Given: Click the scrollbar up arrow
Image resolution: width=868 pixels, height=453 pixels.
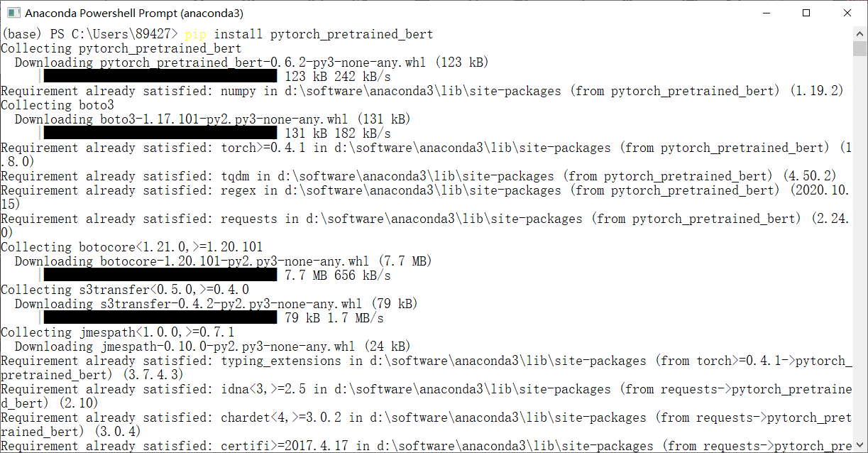Looking at the screenshot, I should [x=860, y=33].
